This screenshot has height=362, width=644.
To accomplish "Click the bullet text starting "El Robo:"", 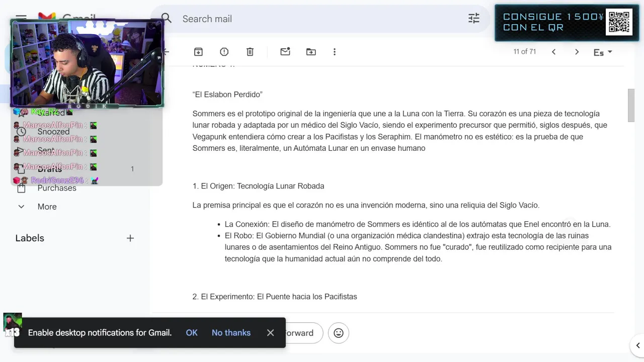I will point(418,247).
